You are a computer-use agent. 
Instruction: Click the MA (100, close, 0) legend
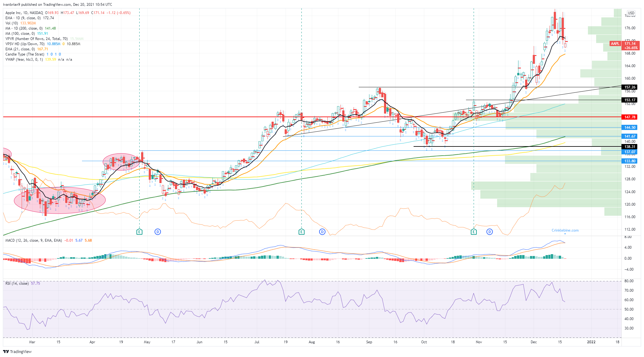(27, 34)
